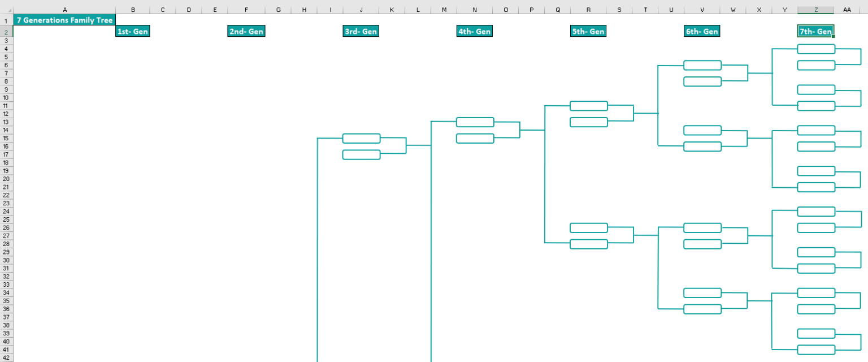This screenshot has width=868, height=362.
Task: Select the "3rd- Gen" header label
Action: tap(361, 31)
